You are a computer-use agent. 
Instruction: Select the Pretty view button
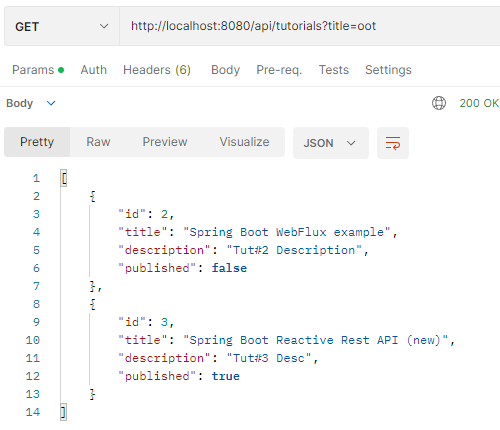point(37,142)
